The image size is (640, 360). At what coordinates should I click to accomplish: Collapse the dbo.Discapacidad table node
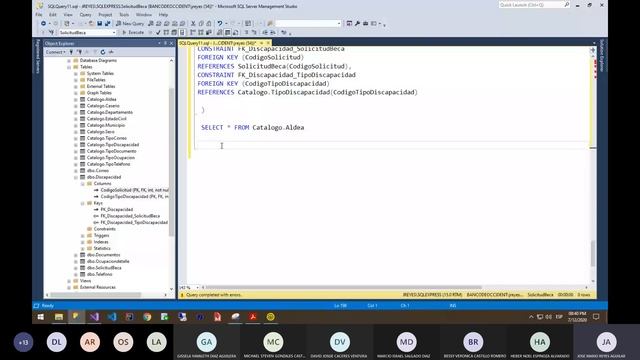(x=76, y=177)
